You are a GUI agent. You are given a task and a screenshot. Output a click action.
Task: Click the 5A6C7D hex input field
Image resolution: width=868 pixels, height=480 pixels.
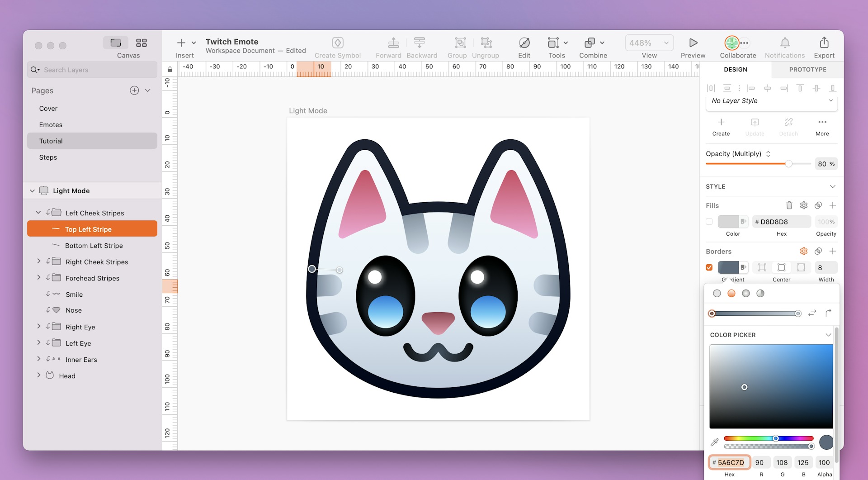point(729,462)
